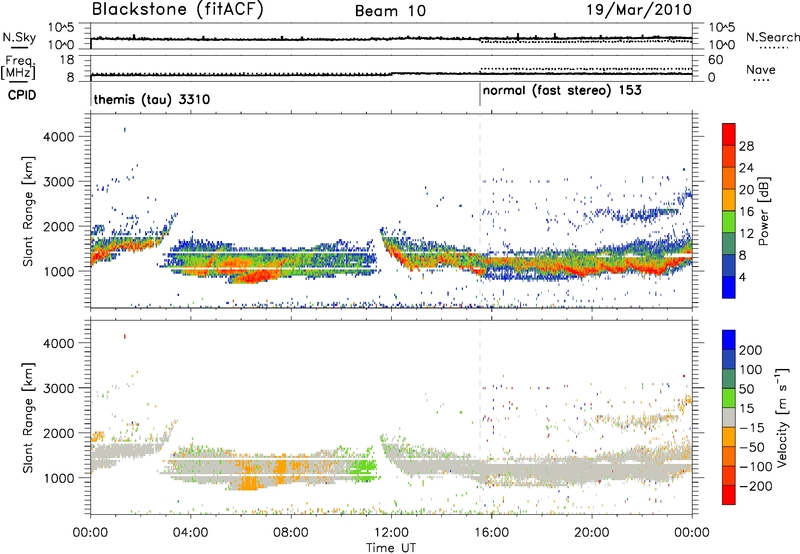Click the light green 12–16 dB power swatch
Screen dimensions: 800x554
[729, 221]
